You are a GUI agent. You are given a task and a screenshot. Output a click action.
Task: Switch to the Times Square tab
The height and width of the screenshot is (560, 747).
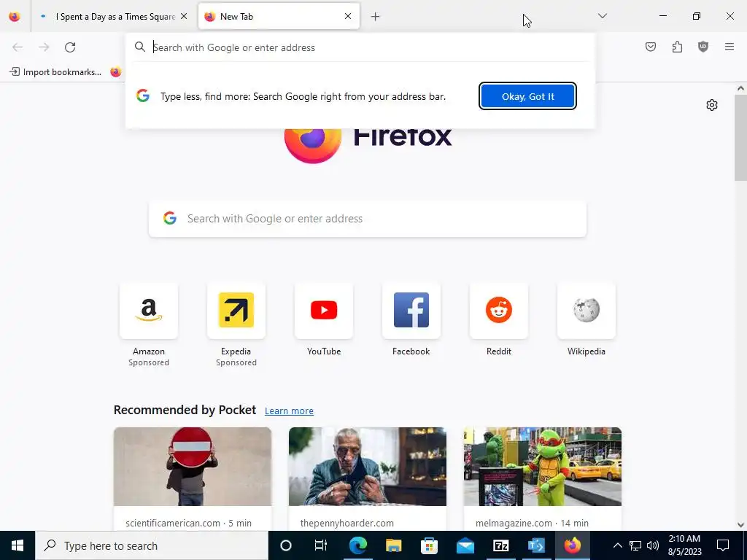pos(113,16)
